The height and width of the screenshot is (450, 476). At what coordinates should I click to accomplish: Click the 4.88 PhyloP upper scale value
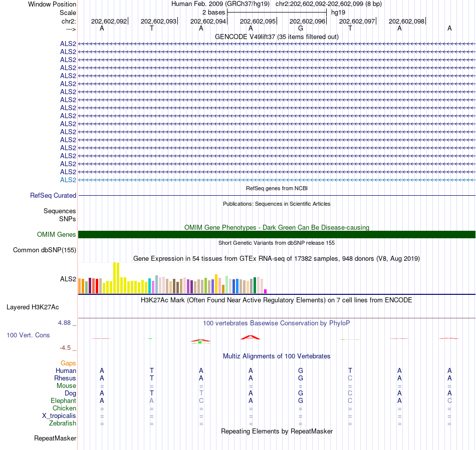64,323
